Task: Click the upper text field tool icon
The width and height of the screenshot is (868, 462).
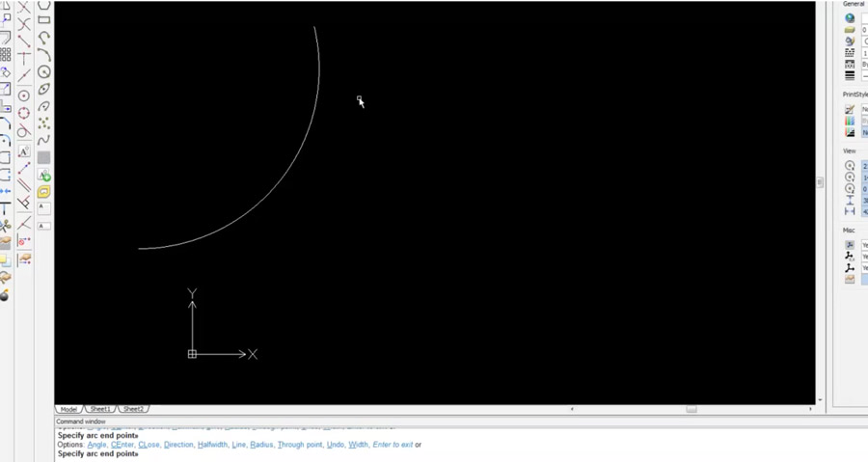Action: 43,208
